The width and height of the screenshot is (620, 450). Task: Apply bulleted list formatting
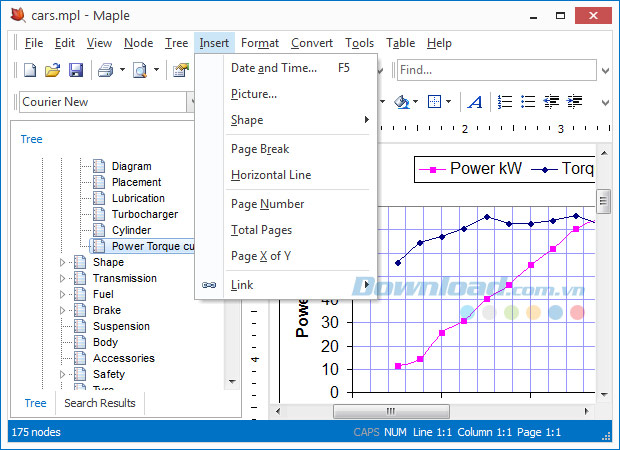(x=528, y=102)
